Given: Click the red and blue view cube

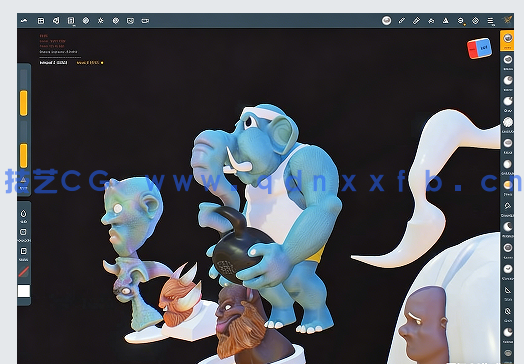Looking at the screenshot, I should [x=480, y=48].
